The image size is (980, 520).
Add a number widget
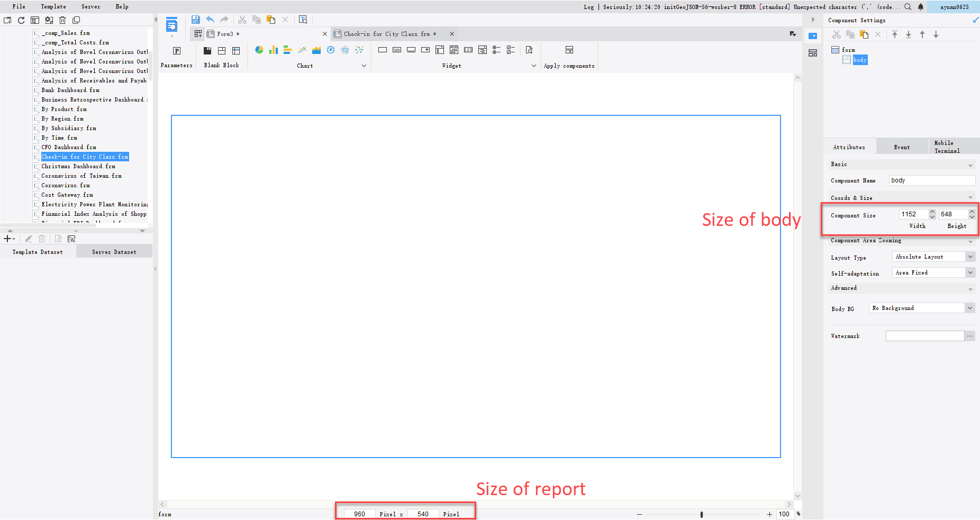click(x=468, y=50)
